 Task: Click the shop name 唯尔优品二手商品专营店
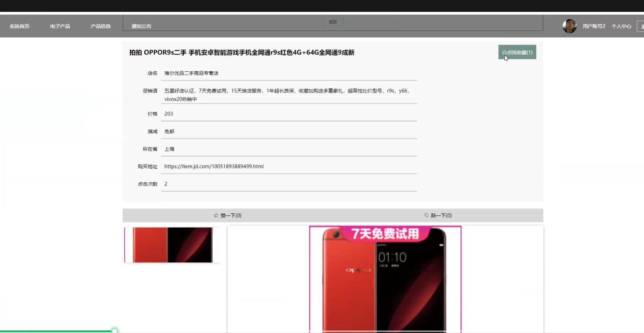pyautogui.click(x=191, y=73)
